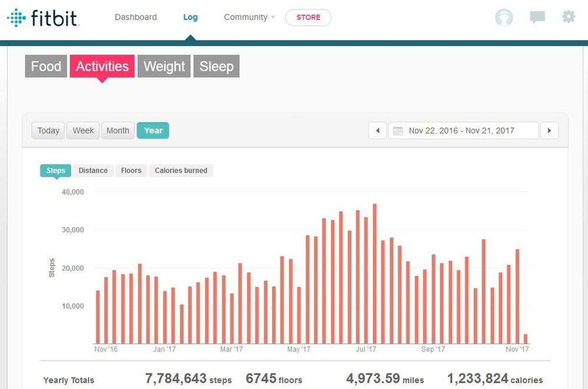Show the Calories burned chart
588x389 pixels.
click(x=181, y=171)
